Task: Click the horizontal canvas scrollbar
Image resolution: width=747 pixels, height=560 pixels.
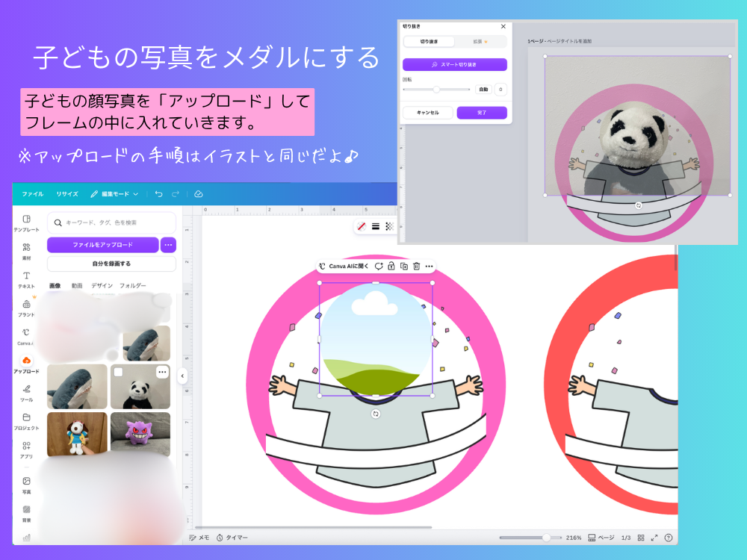Action: pyautogui.click(x=314, y=528)
